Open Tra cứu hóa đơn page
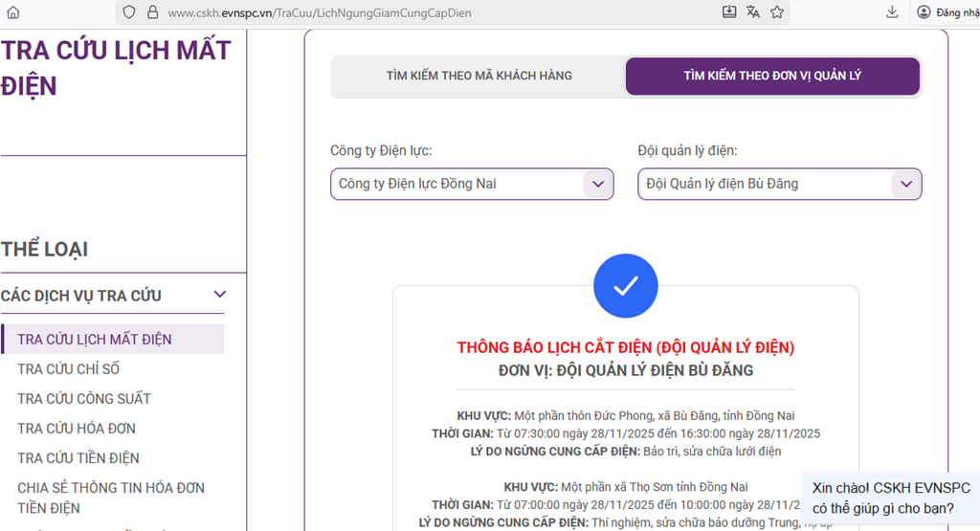 (x=77, y=429)
